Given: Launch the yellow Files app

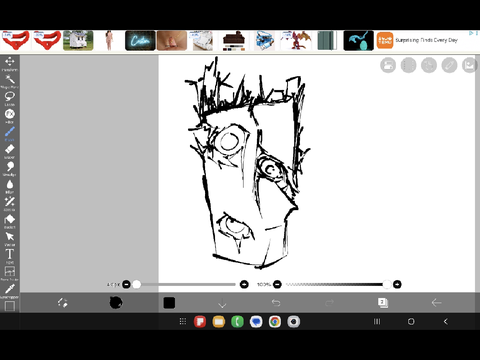Looking at the screenshot, I should click(x=219, y=321).
